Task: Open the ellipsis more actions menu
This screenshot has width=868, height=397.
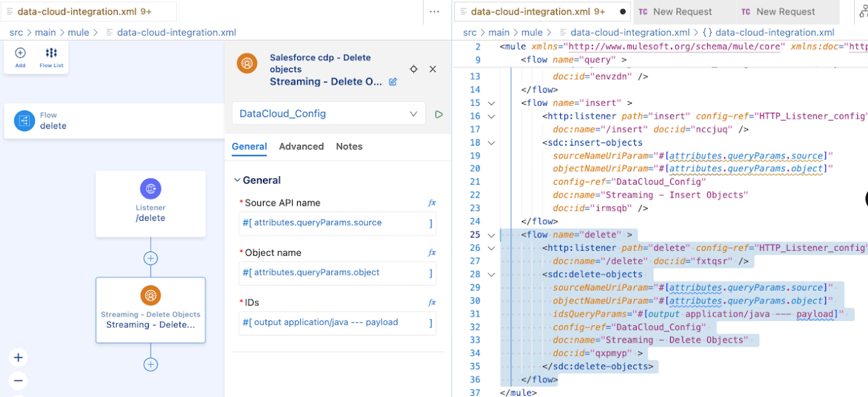Action: [433, 11]
